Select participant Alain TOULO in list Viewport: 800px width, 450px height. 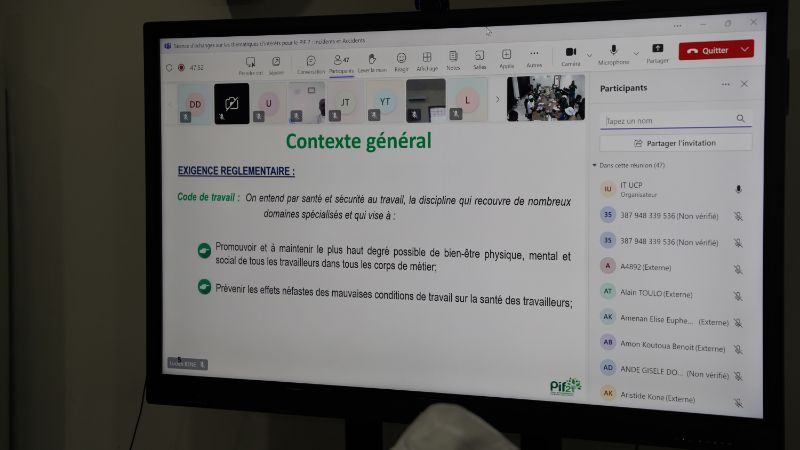[656, 294]
